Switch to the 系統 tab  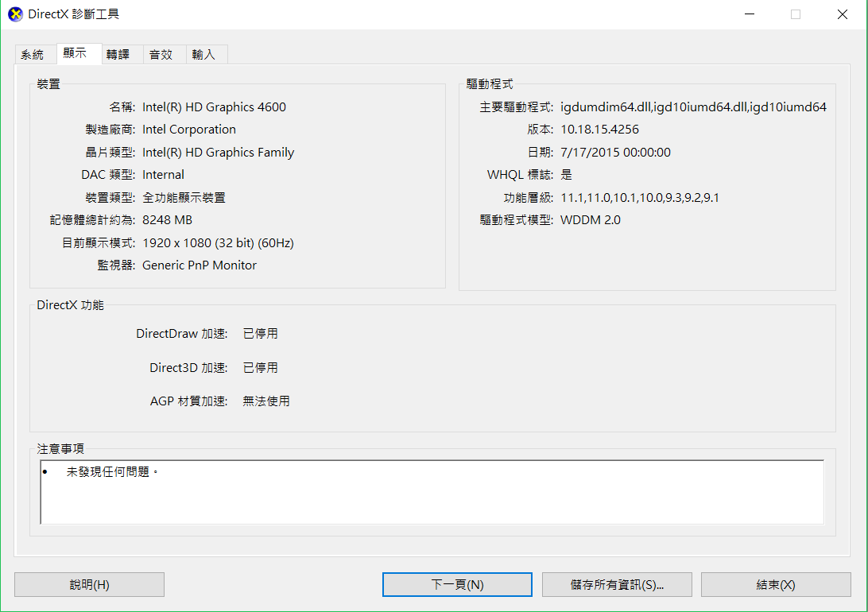tap(36, 55)
